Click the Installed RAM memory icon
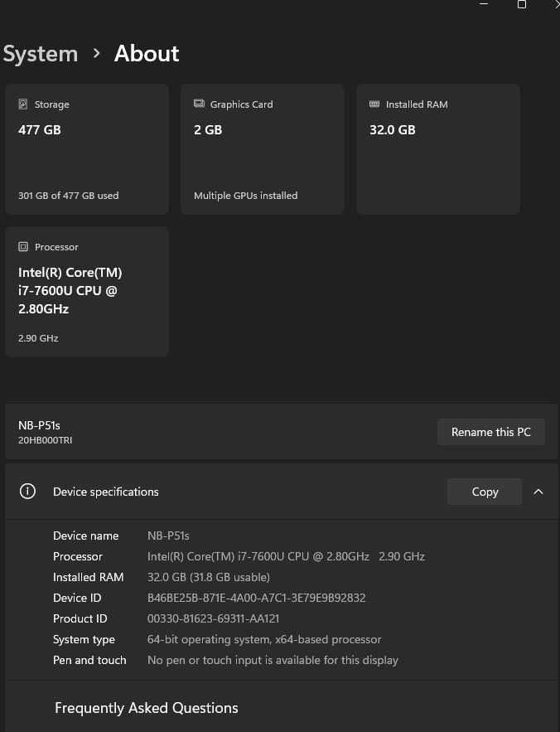 (x=374, y=104)
